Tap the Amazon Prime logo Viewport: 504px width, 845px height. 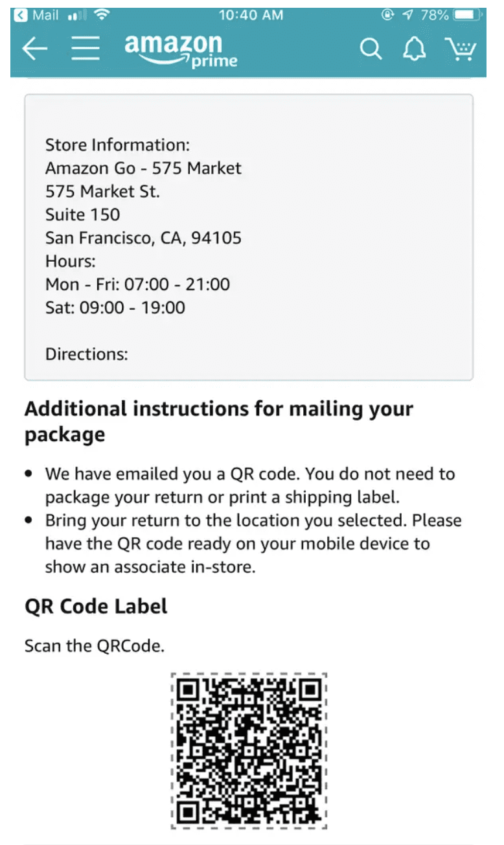click(x=180, y=51)
